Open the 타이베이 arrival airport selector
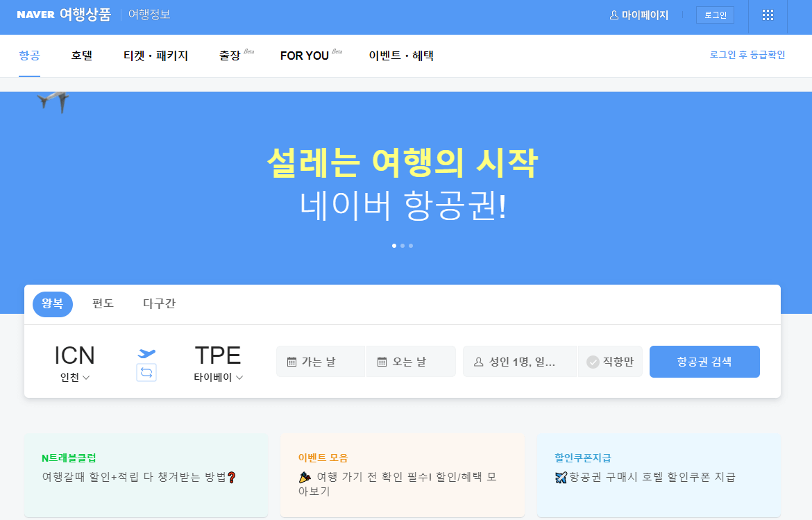This screenshot has width=812, height=520. click(x=218, y=378)
